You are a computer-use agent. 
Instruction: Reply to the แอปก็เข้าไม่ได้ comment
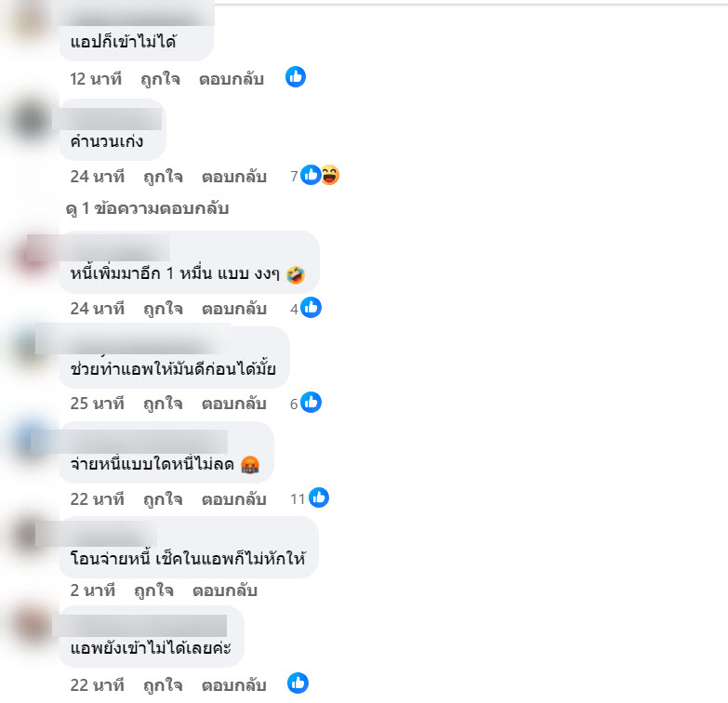(x=232, y=79)
